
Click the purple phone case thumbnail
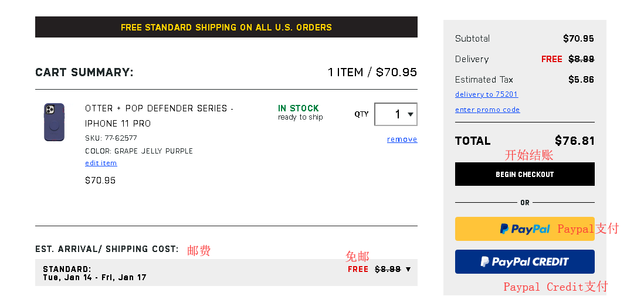point(54,122)
